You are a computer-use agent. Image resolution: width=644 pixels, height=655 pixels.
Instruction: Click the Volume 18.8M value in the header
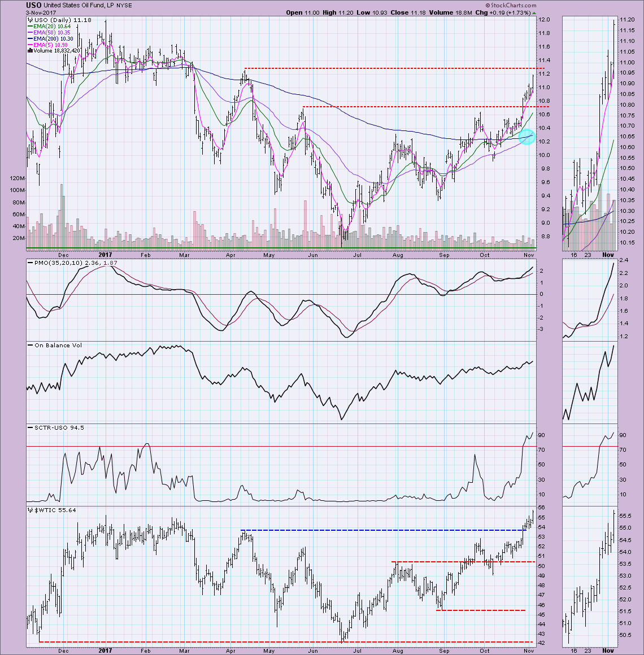(450, 12)
